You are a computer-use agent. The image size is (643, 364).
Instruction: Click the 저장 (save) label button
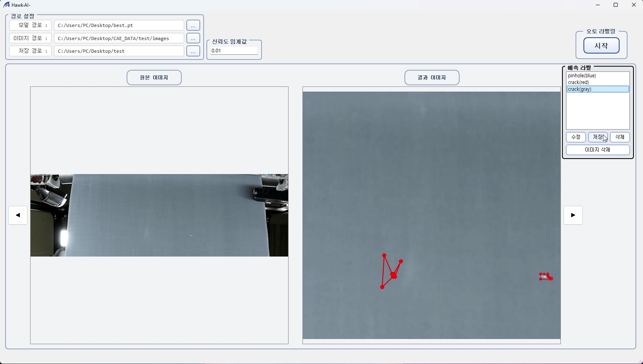tap(598, 137)
